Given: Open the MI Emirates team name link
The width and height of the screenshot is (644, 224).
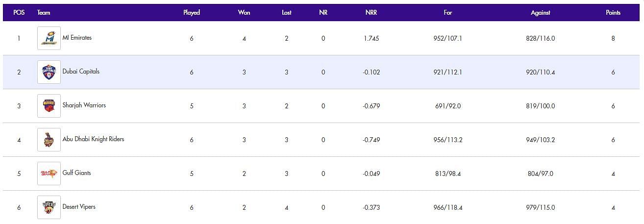Looking at the screenshot, I should coord(77,38).
